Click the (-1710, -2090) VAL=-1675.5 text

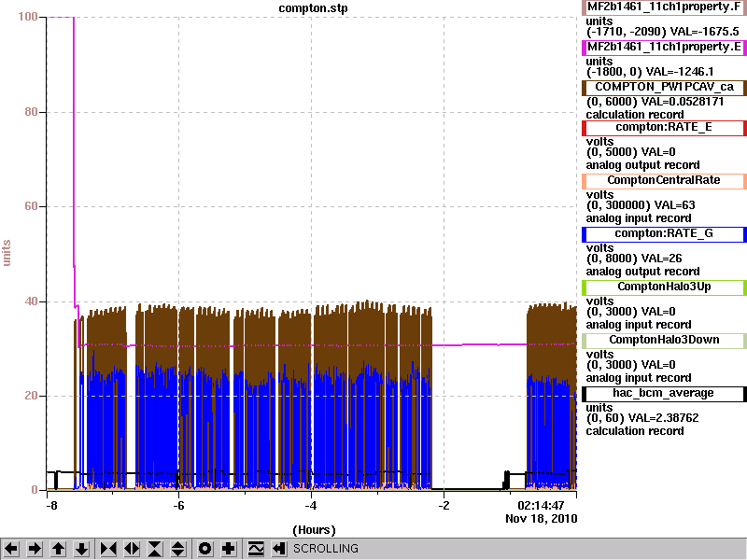click(663, 32)
